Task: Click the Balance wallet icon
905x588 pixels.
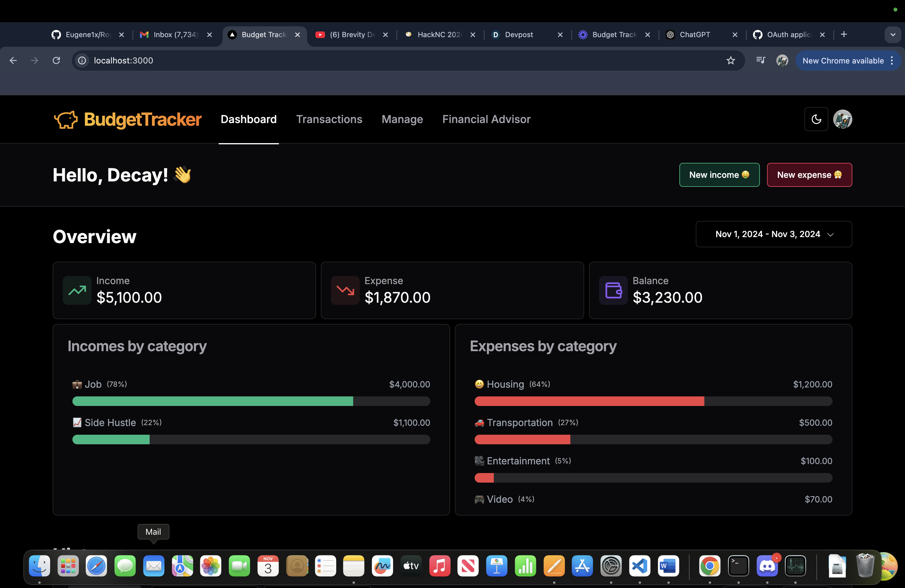Action: 613,291
